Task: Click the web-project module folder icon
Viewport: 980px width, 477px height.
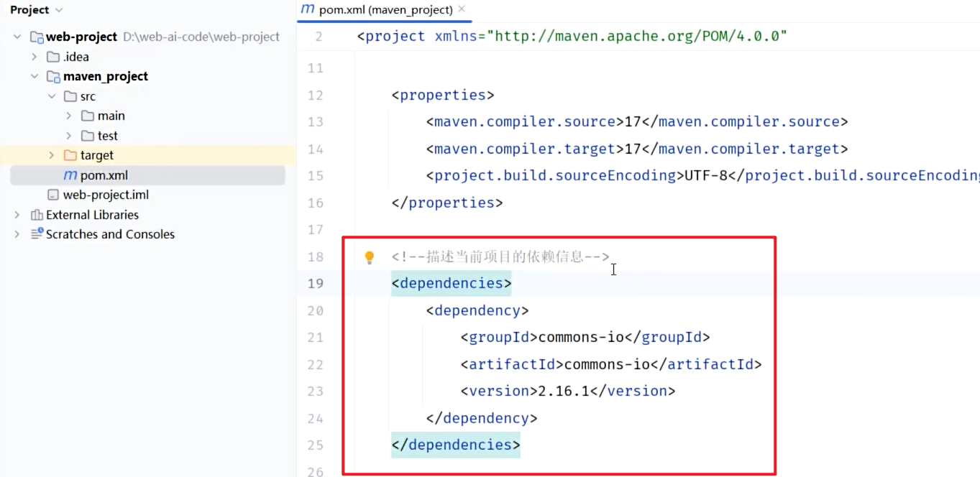Action: [37, 37]
